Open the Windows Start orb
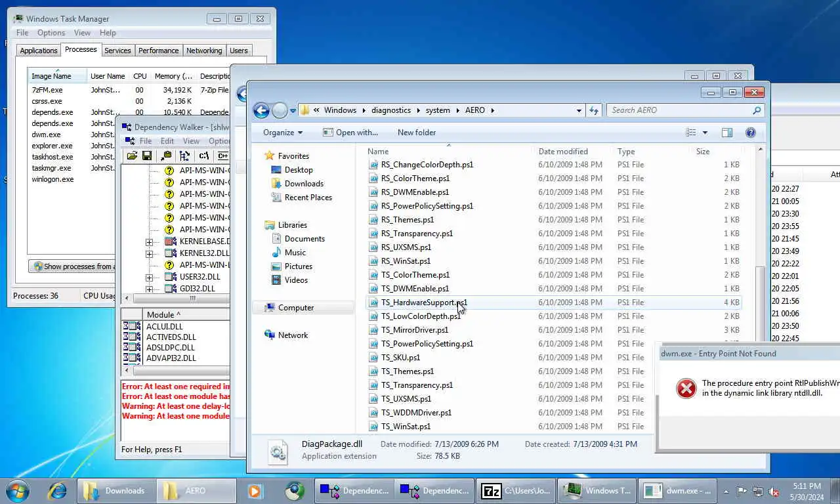The image size is (840, 504). (x=18, y=491)
